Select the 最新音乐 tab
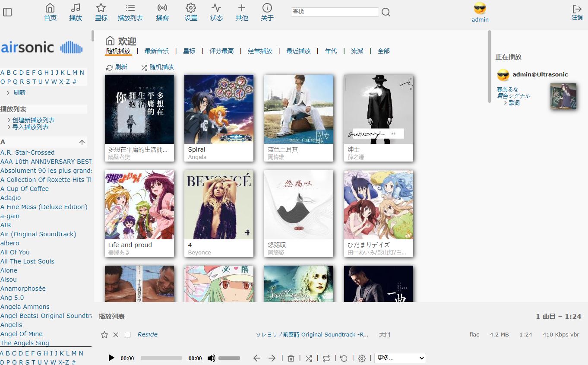 157,51
